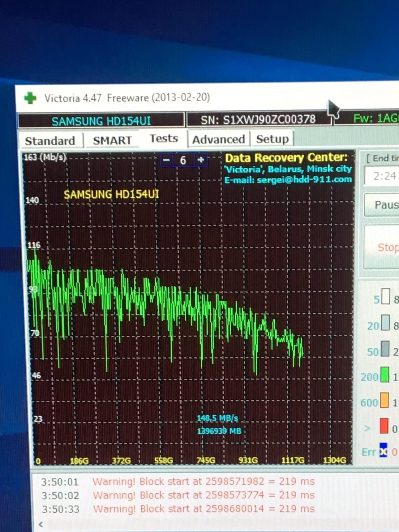
Task: Click the sergei@hdd-911.com e-mail text
Action: [304, 179]
